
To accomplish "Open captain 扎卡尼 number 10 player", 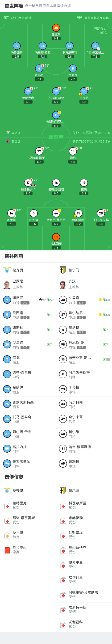I will tap(84, 91).
